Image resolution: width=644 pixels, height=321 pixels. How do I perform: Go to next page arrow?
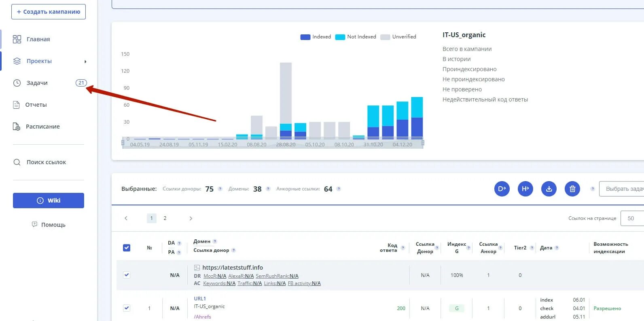coord(191,218)
